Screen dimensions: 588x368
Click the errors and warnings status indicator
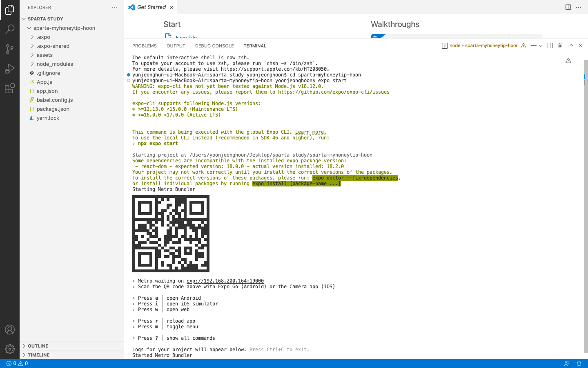[17, 364]
